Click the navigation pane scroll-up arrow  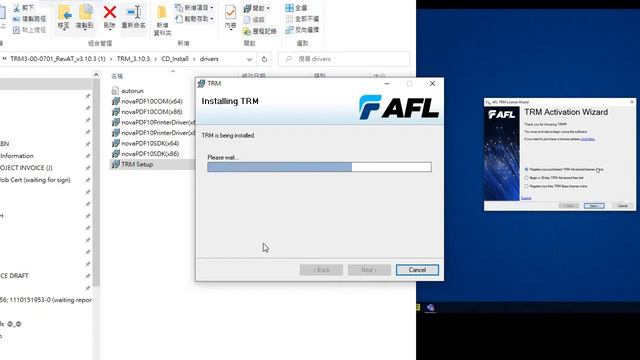[x=96, y=75]
